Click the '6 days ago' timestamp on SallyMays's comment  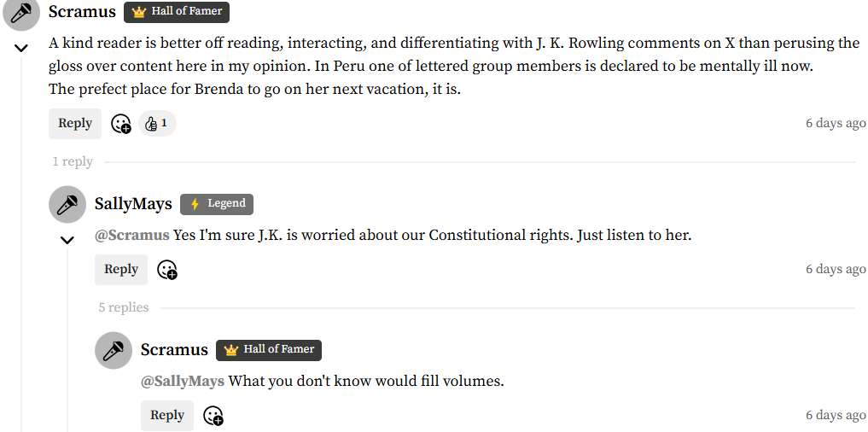836,270
